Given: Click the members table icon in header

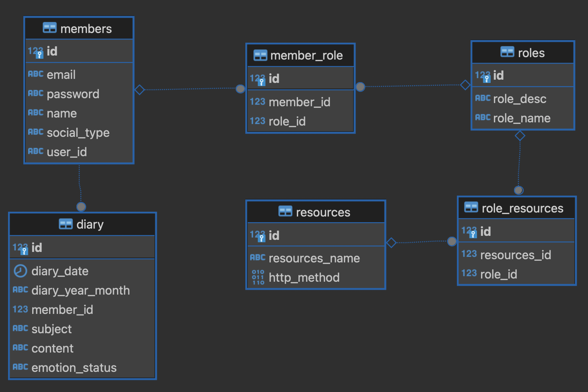Looking at the screenshot, I should (49, 28).
